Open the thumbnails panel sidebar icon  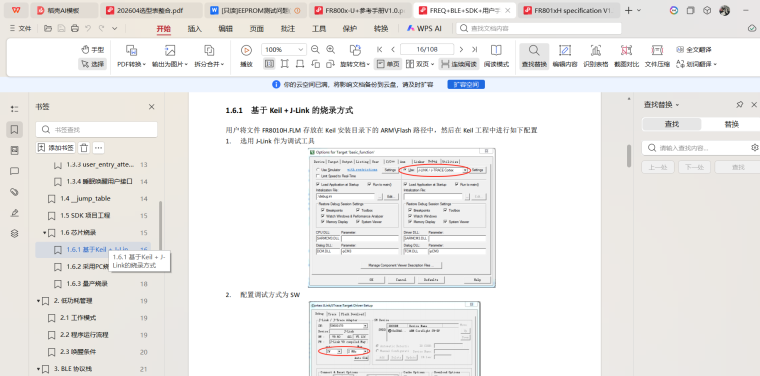coord(15,150)
